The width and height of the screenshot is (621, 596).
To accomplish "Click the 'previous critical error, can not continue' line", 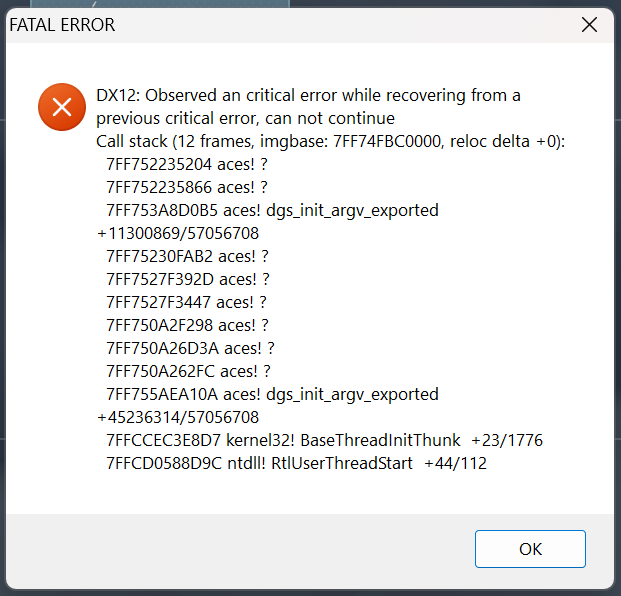I will (245, 119).
